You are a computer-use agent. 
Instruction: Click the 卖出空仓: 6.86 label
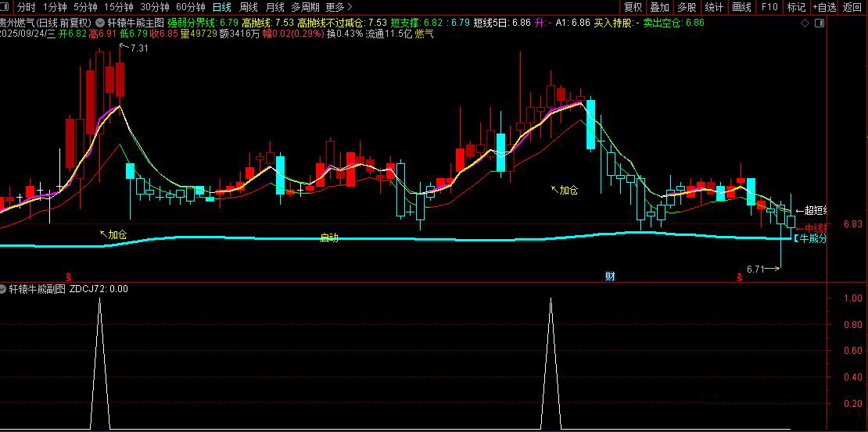tap(673, 23)
